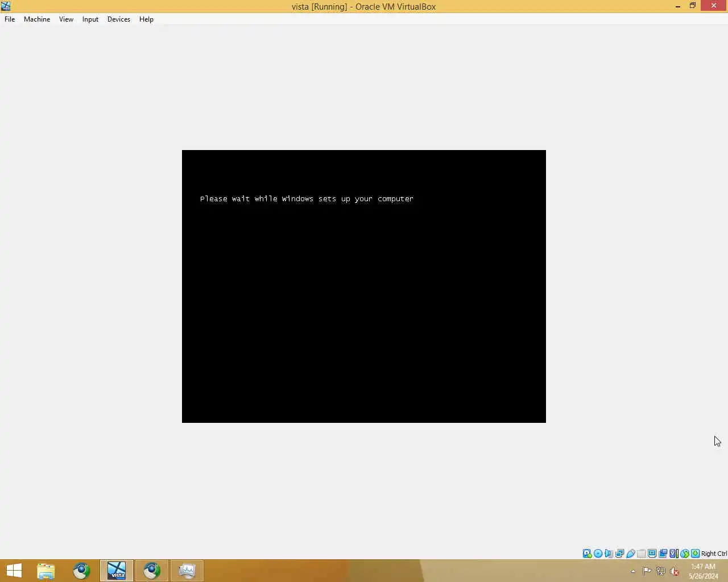Open the Help menu

tap(146, 19)
